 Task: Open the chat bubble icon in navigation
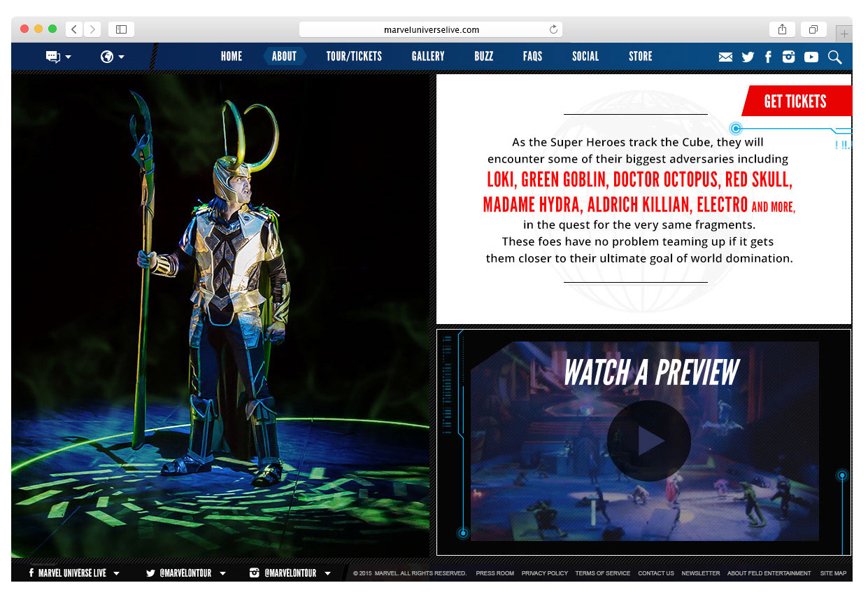point(53,57)
